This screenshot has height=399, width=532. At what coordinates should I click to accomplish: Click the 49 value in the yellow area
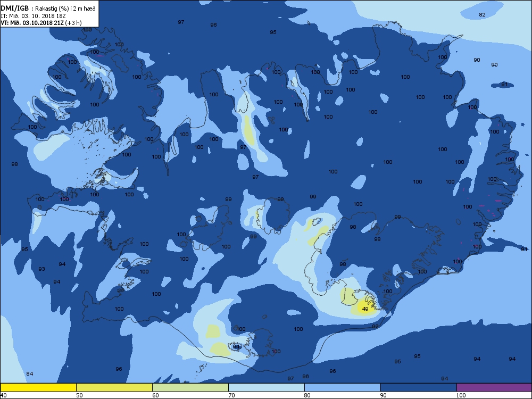(365, 309)
